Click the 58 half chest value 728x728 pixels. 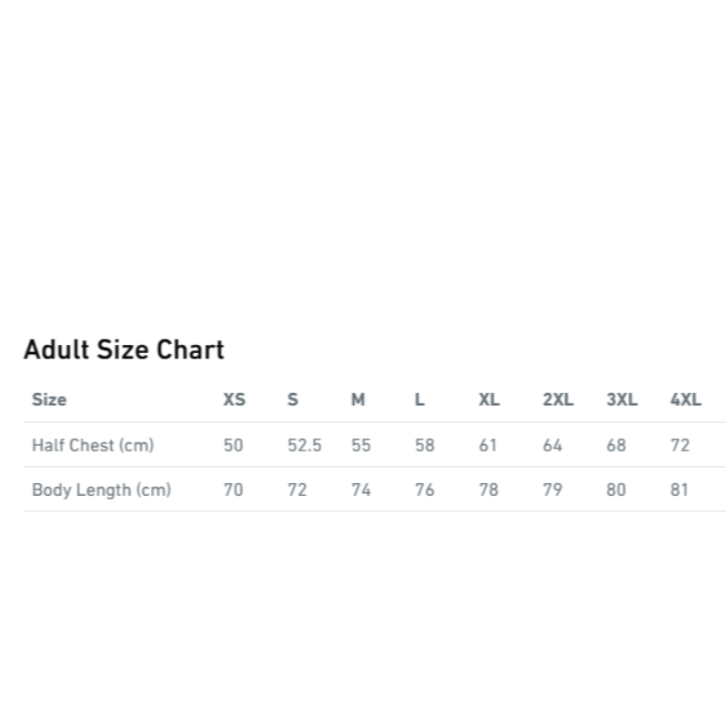click(425, 446)
